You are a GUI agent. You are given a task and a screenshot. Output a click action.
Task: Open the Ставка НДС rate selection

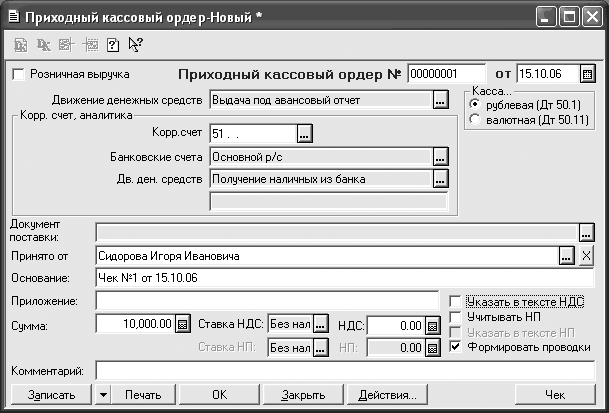[320, 324]
